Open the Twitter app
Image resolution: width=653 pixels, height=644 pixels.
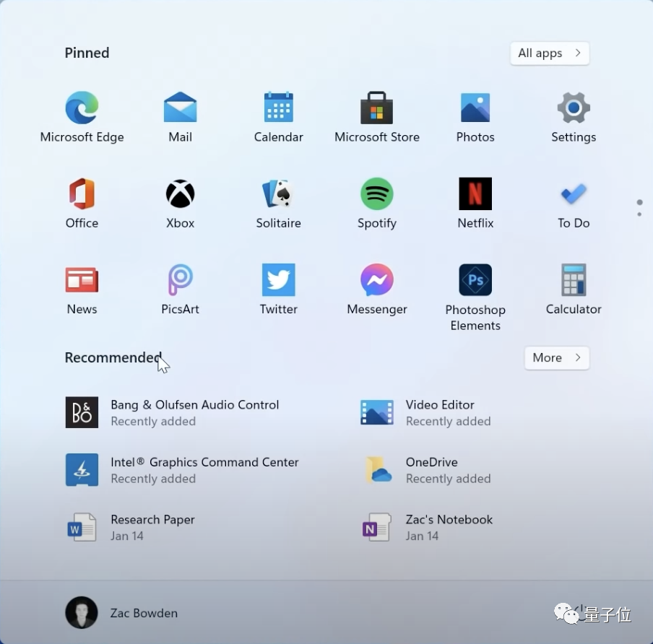[279, 290]
